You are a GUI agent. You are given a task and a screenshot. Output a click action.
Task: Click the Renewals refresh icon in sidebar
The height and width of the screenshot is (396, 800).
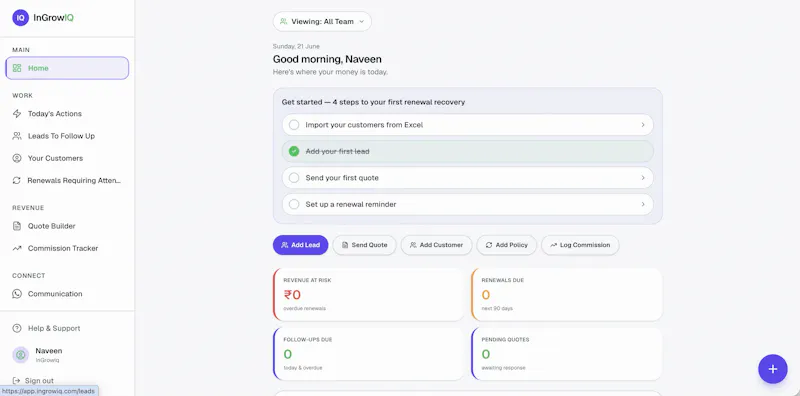pyautogui.click(x=17, y=180)
